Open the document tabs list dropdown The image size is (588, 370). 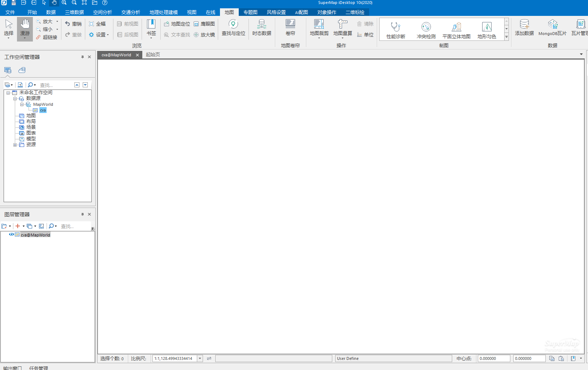pyautogui.click(x=581, y=54)
